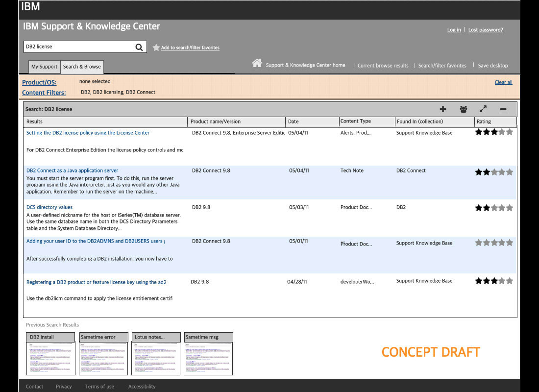Click the search magnifier icon
This screenshot has height=392, width=539.
click(139, 47)
